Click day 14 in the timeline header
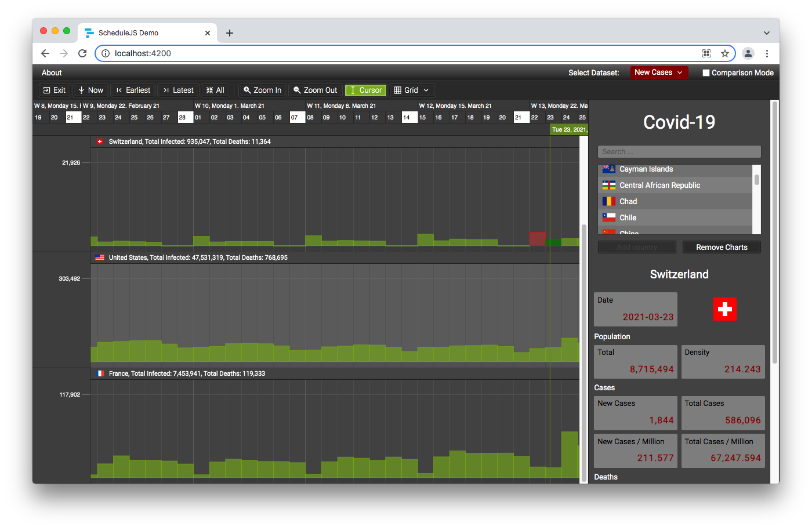The image size is (812, 530). pos(410,117)
